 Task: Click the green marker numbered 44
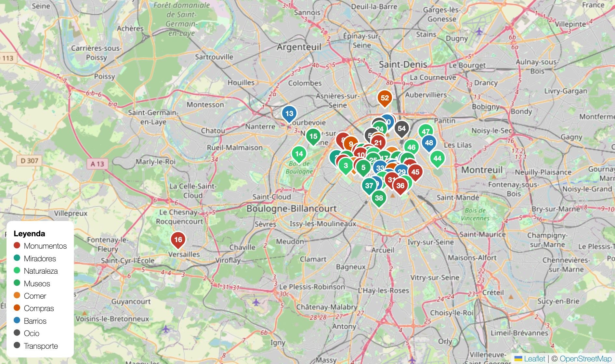click(x=437, y=159)
